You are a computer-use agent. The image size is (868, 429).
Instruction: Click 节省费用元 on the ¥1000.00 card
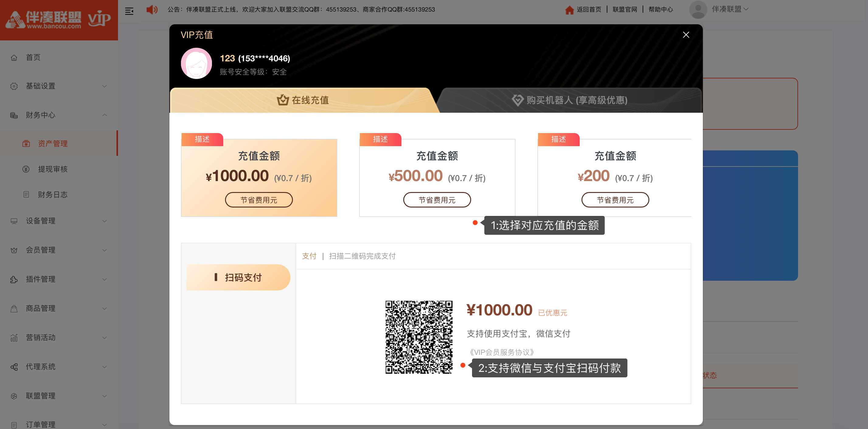coord(259,200)
